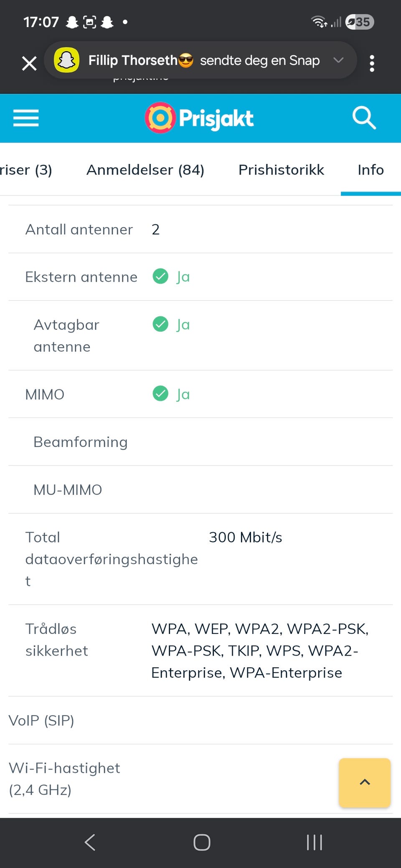Open the recent apps button
This screenshot has width=401, height=868.
coord(314,842)
